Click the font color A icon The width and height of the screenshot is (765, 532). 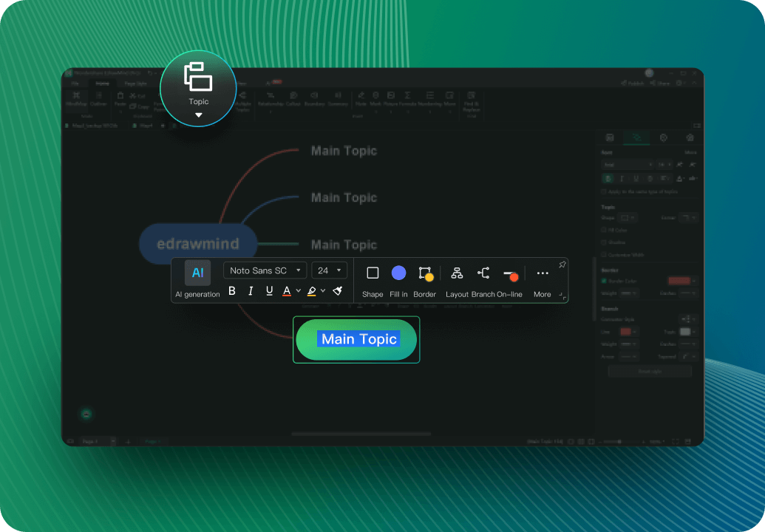pos(287,291)
